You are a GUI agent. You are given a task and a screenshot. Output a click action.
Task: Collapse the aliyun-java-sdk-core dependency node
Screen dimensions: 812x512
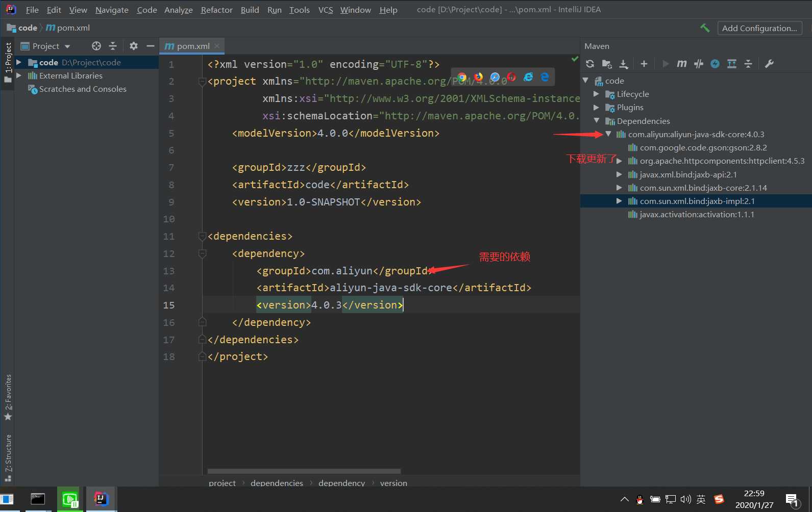pyautogui.click(x=608, y=134)
